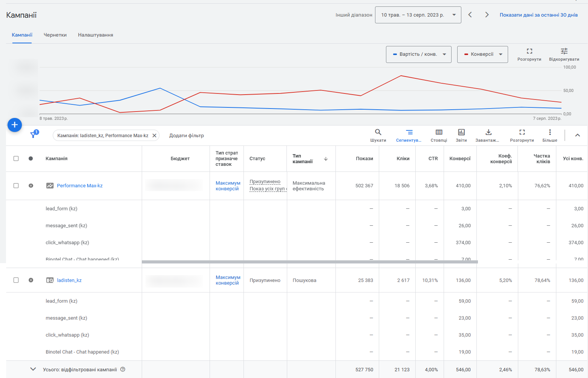Click the Performance Max-kz campaign link
This screenshot has height=378, width=588.
[80, 186]
